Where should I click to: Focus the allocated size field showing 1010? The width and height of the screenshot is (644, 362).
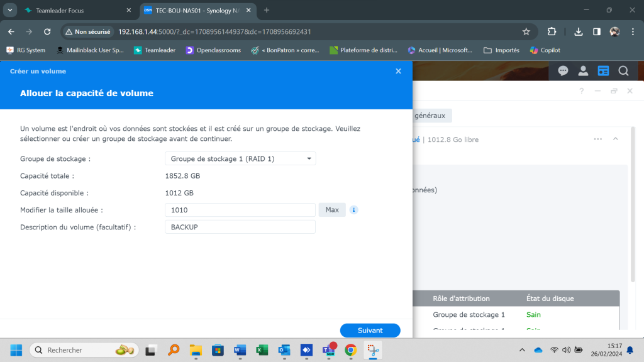point(240,210)
